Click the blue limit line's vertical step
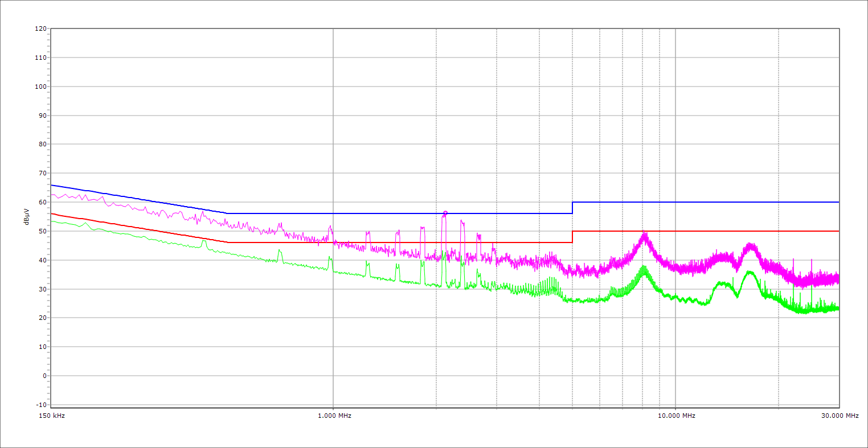 point(572,208)
